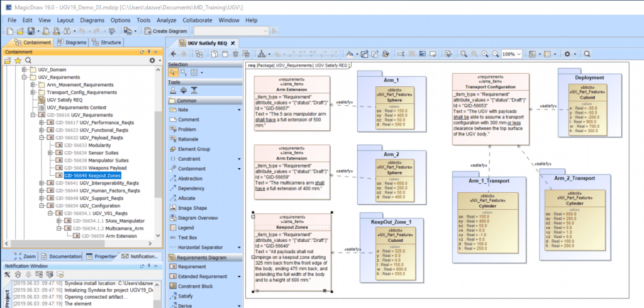Select the Satisfy relationship tool

click(x=185, y=296)
